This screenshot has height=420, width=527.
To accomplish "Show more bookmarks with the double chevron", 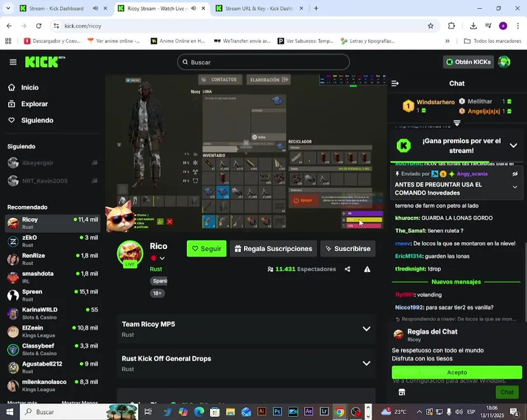I will pyautogui.click(x=448, y=41).
